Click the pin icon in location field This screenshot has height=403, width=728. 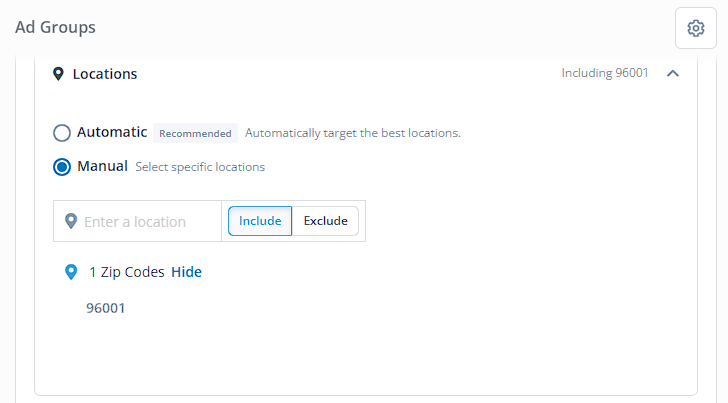(71, 221)
